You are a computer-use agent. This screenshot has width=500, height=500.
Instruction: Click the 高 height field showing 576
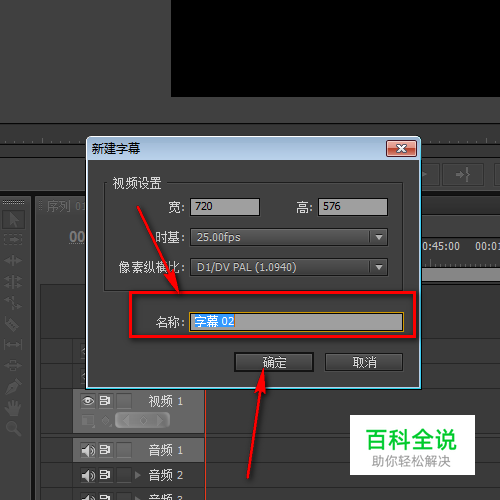point(353,207)
